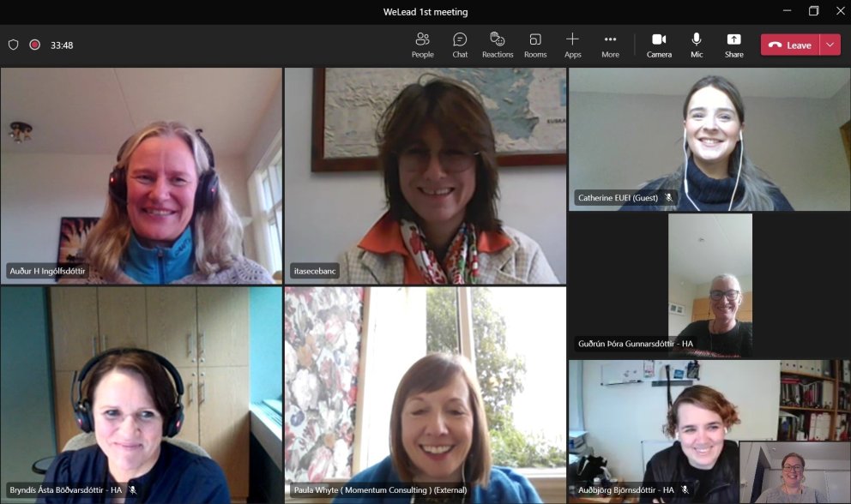The image size is (851, 504).
Task: Click the self-view video thumbnail
Action: [x=794, y=472]
